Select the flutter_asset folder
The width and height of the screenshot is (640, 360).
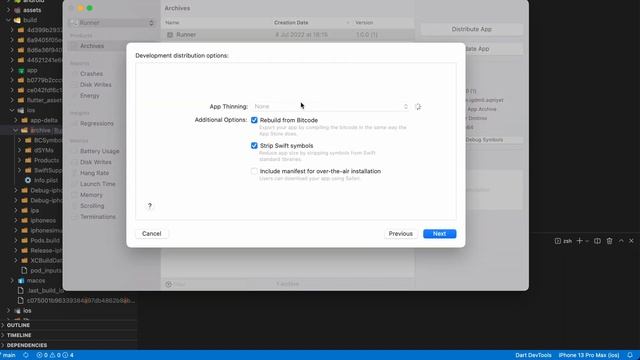click(x=44, y=100)
